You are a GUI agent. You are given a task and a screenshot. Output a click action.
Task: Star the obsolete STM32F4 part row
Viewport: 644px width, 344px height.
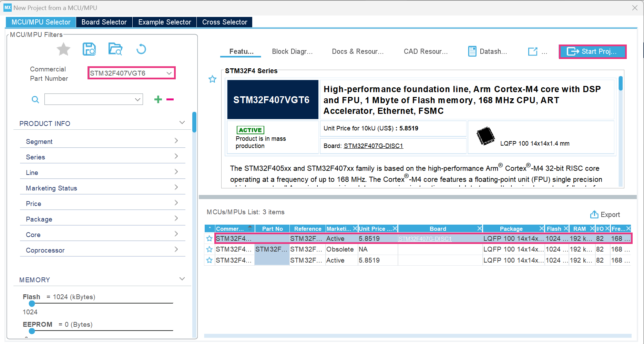click(209, 249)
